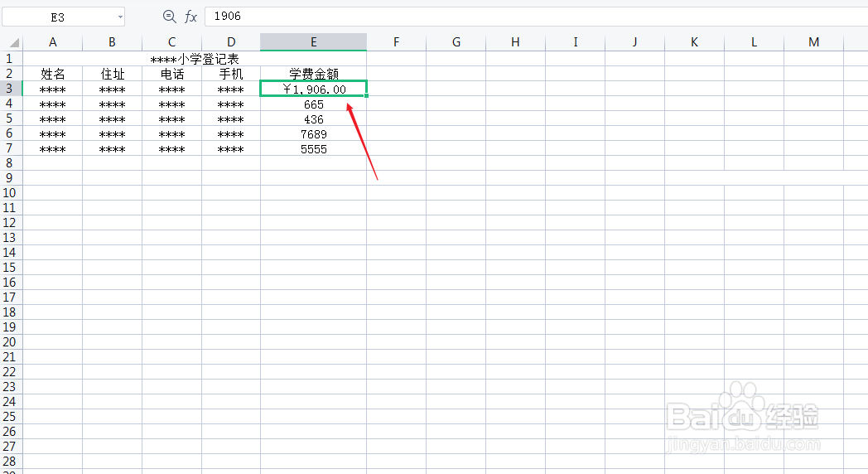This screenshot has width=868, height=474.
Task: Select column L header
Action: pyautogui.click(x=754, y=42)
